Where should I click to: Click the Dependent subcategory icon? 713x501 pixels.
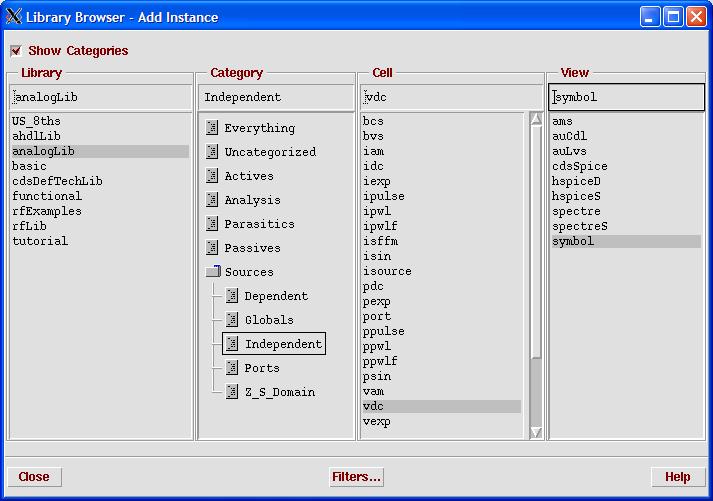click(232, 296)
